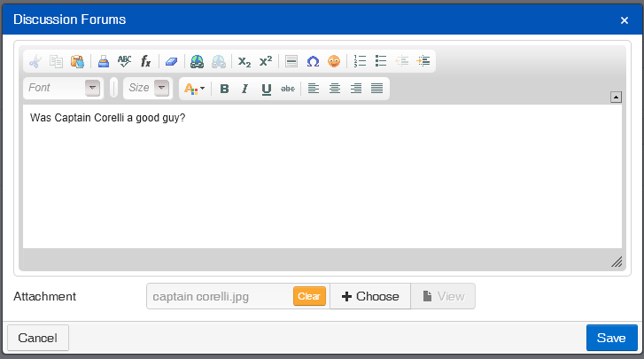Click the Cancel button
The height and width of the screenshot is (359, 644).
[x=38, y=338]
